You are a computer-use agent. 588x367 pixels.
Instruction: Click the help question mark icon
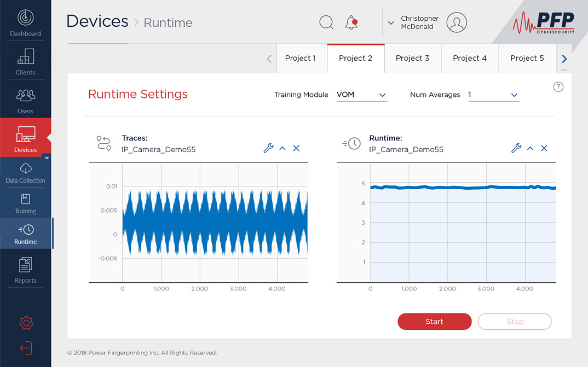click(558, 87)
